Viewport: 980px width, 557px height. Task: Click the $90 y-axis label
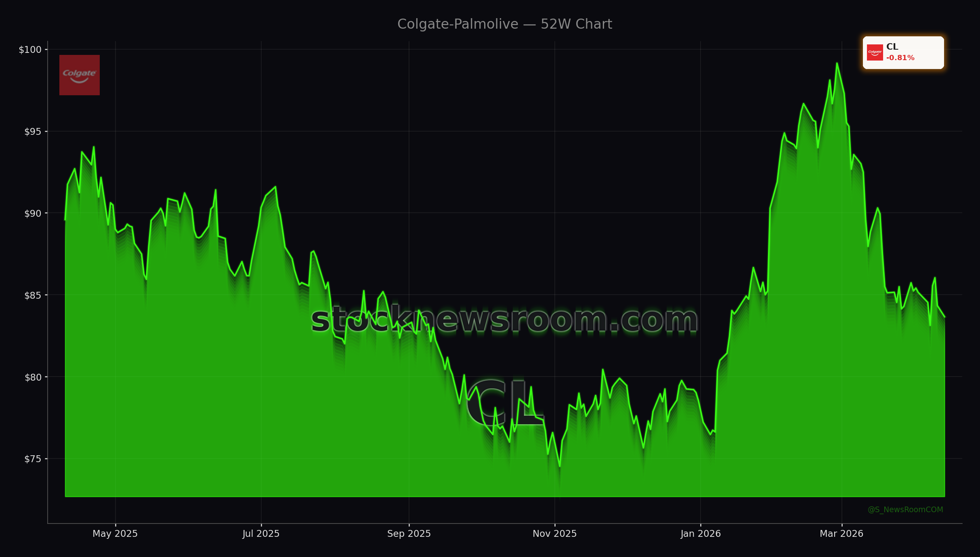click(x=33, y=214)
